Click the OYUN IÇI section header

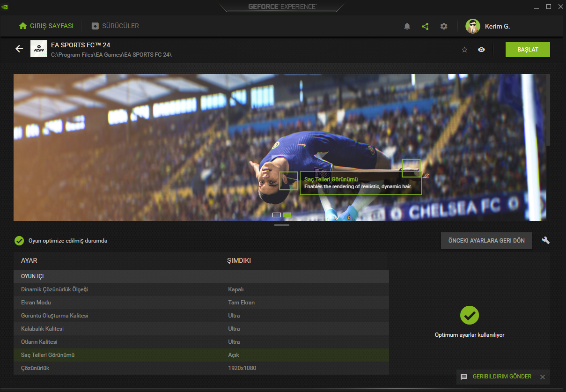click(x=201, y=276)
